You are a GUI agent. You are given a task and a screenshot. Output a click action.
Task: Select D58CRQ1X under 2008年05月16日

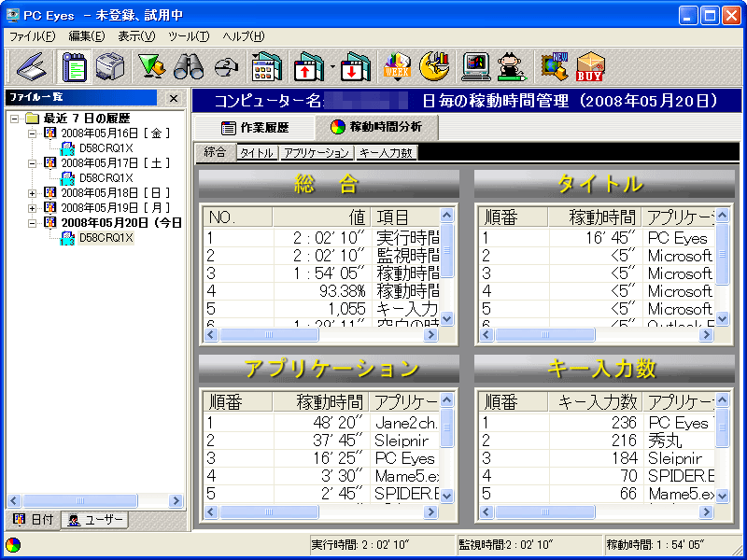(106, 148)
